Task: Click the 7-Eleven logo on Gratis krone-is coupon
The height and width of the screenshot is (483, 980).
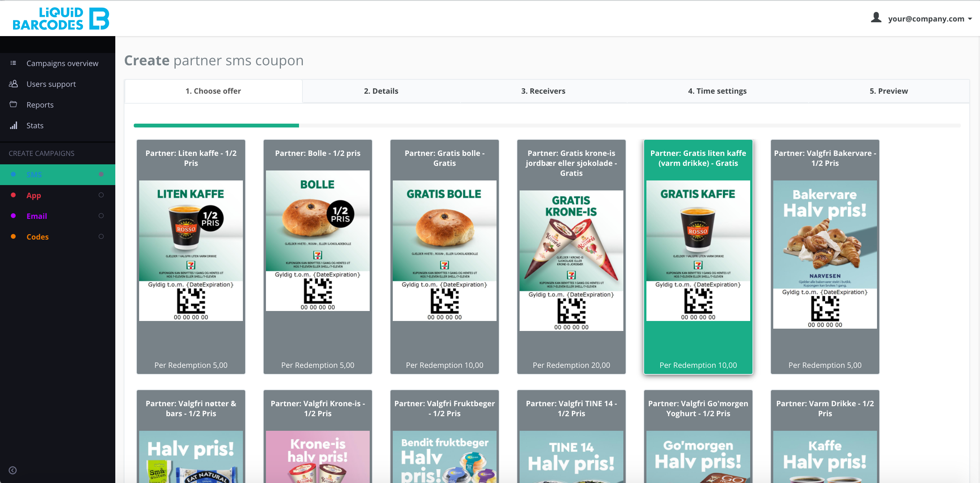Action: pyautogui.click(x=571, y=275)
